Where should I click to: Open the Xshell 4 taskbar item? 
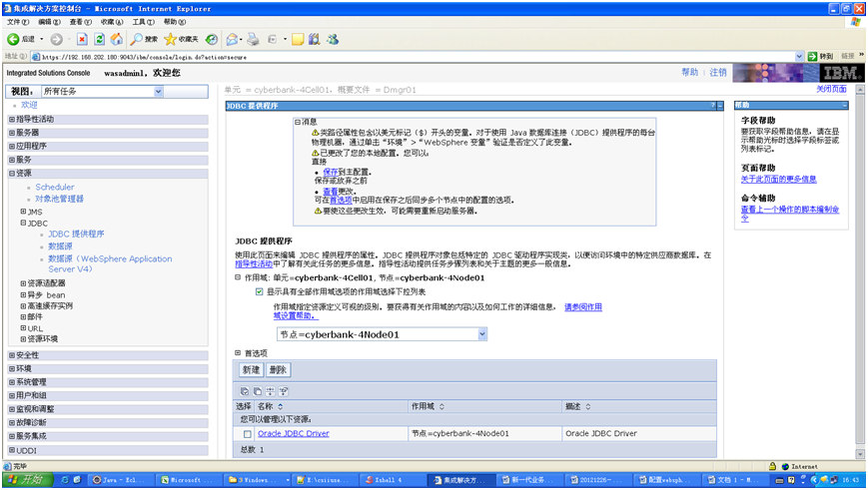393,480
